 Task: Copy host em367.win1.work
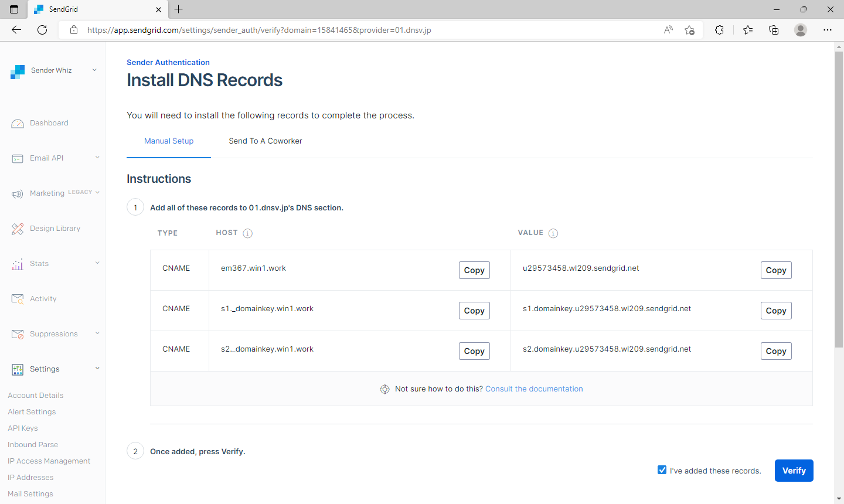474,270
